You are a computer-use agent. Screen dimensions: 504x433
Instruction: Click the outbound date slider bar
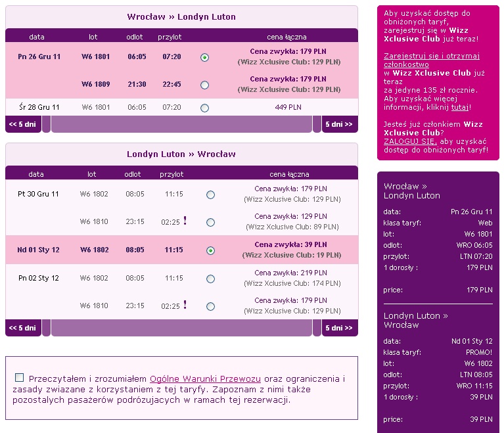(181, 124)
